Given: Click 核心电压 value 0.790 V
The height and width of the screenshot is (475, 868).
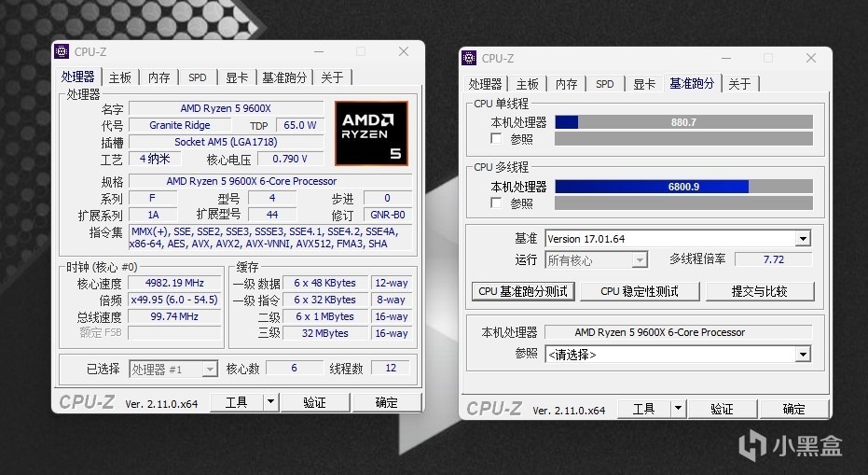Looking at the screenshot, I should point(290,159).
